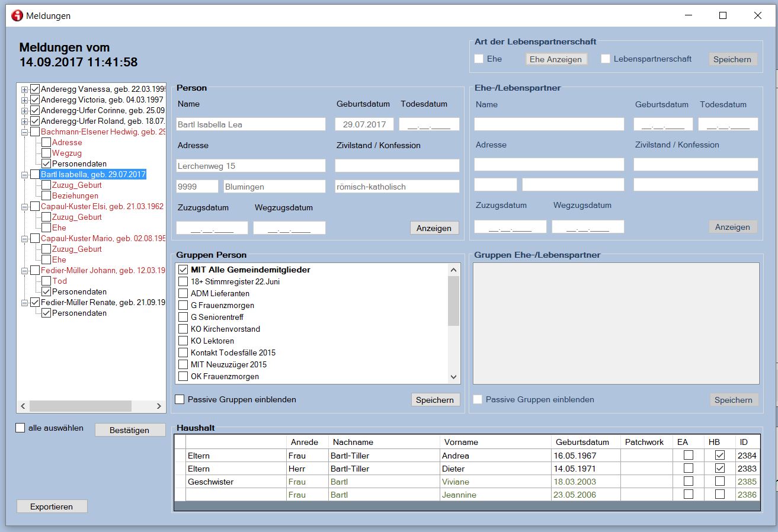Save groups with Speichern under Gruppen Person
Screen dimensions: 778x532
coord(434,400)
